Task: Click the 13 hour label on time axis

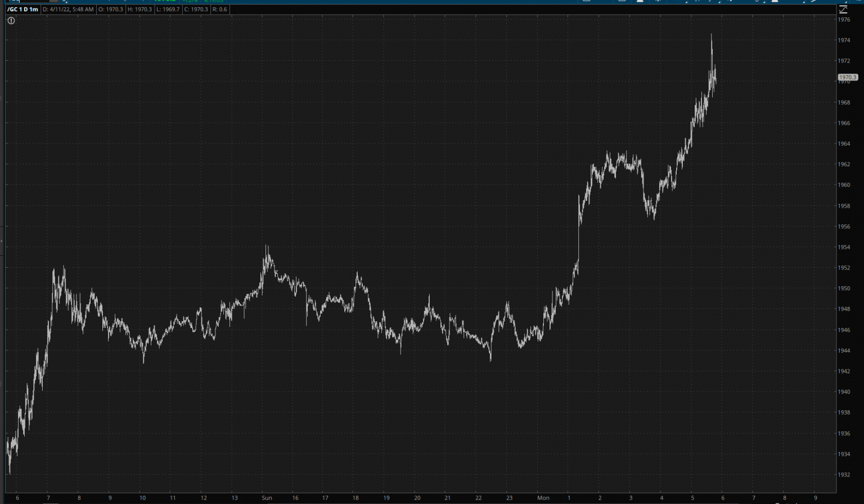Action: point(235,498)
